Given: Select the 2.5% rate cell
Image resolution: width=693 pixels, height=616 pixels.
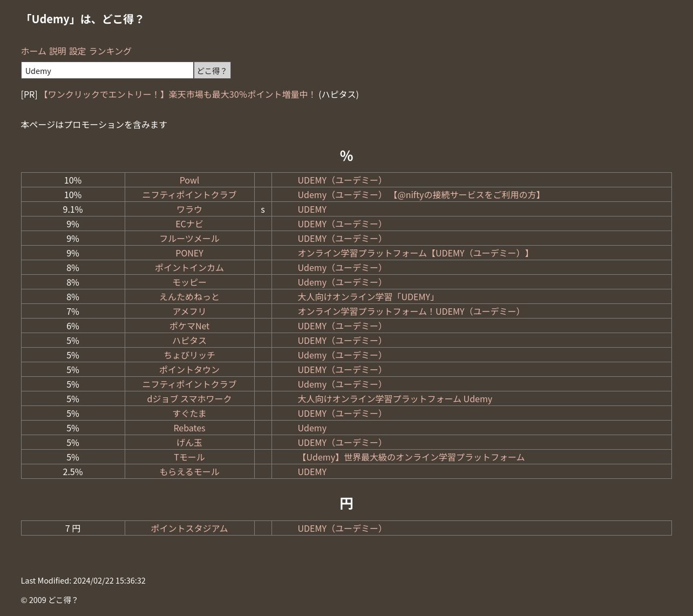Looking at the screenshot, I should click(73, 471).
